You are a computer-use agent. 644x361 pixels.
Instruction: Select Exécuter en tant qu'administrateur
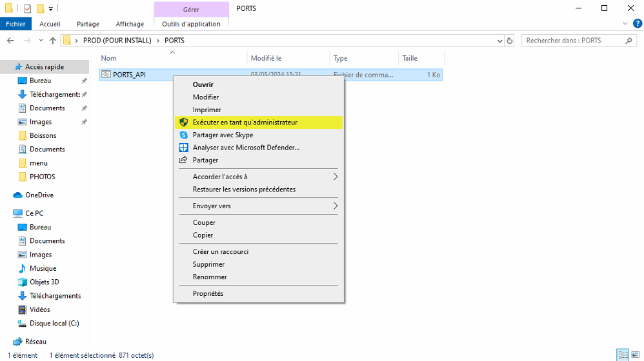click(x=245, y=122)
